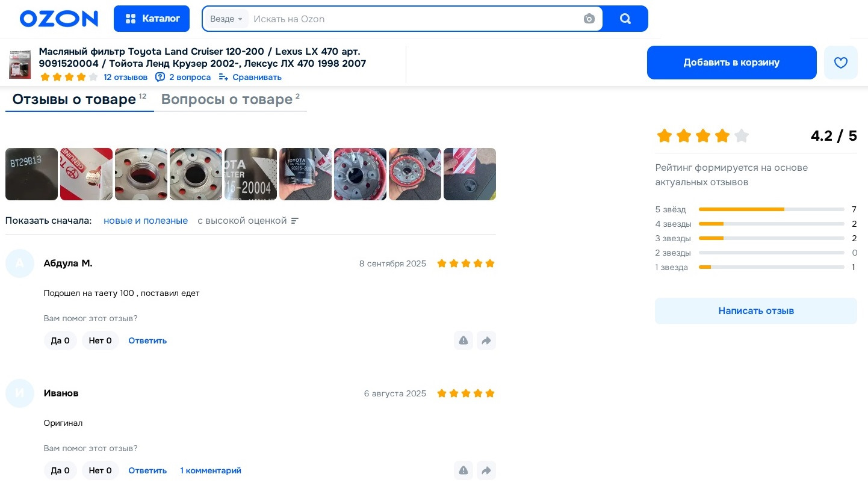Add product to favorites with heart icon
The image size is (868, 489).
point(840,63)
